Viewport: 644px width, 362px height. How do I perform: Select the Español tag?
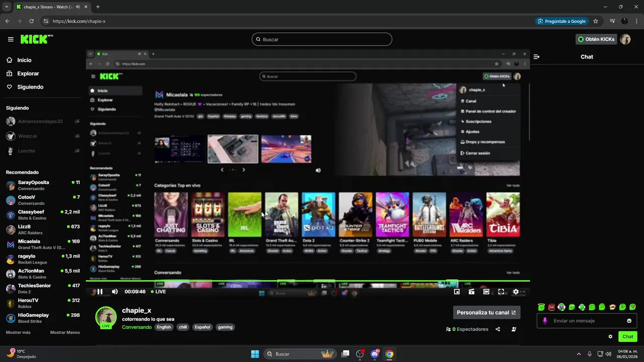click(x=202, y=327)
